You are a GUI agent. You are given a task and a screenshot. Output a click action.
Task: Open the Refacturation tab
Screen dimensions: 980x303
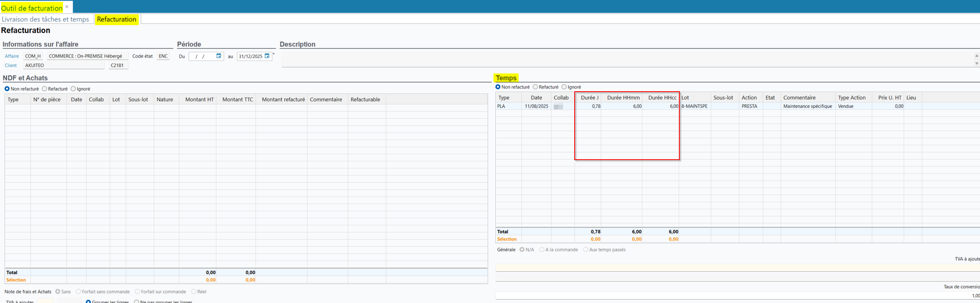pos(116,19)
